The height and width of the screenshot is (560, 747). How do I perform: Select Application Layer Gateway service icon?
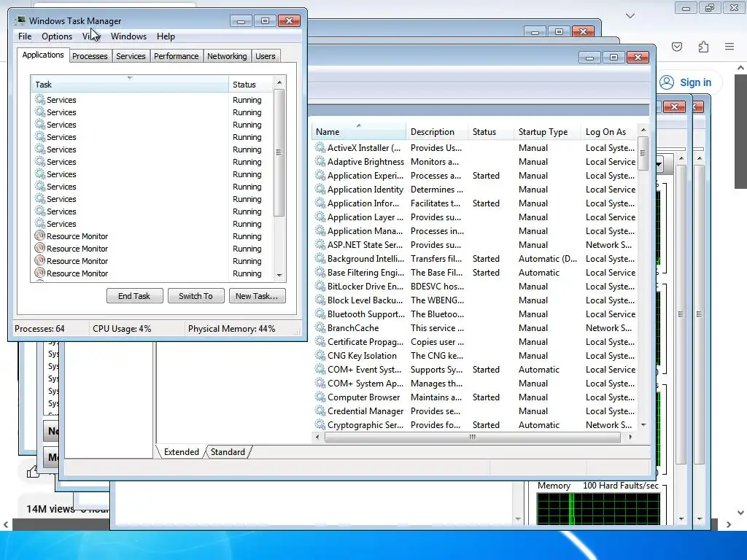(x=320, y=217)
